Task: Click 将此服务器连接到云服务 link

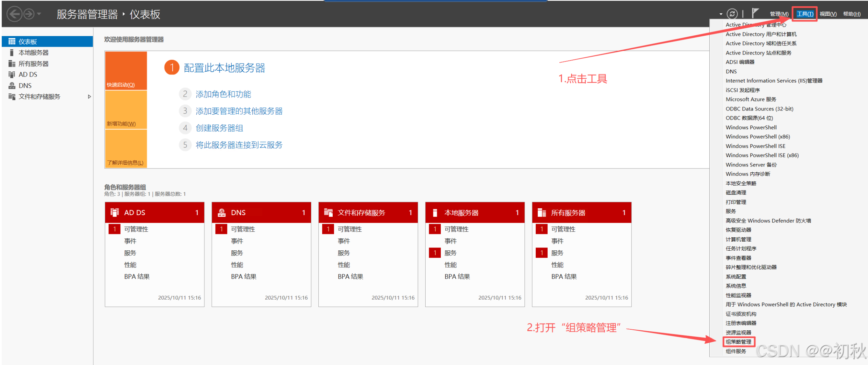Action: pyautogui.click(x=239, y=145)
